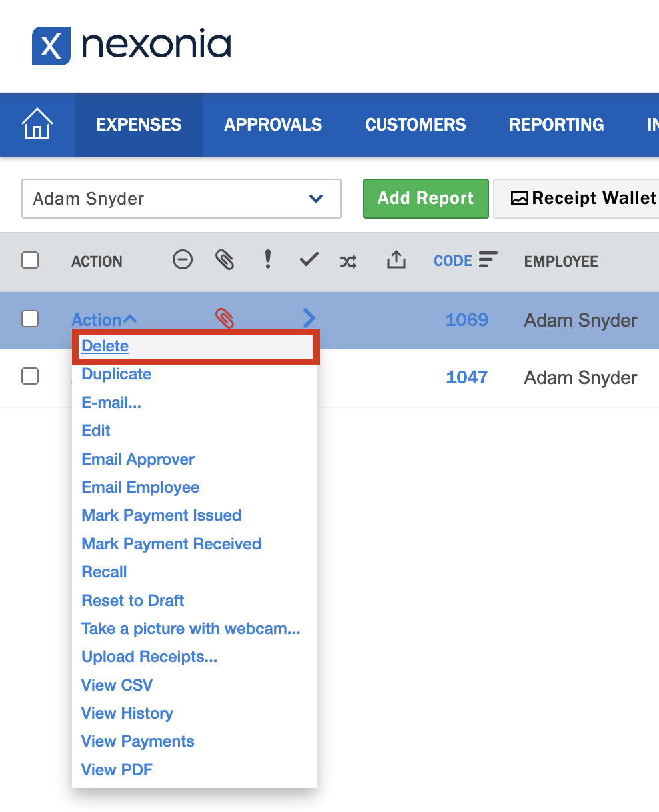Go to the home icon in navbar
659x812 pixels.
[37, 125]
